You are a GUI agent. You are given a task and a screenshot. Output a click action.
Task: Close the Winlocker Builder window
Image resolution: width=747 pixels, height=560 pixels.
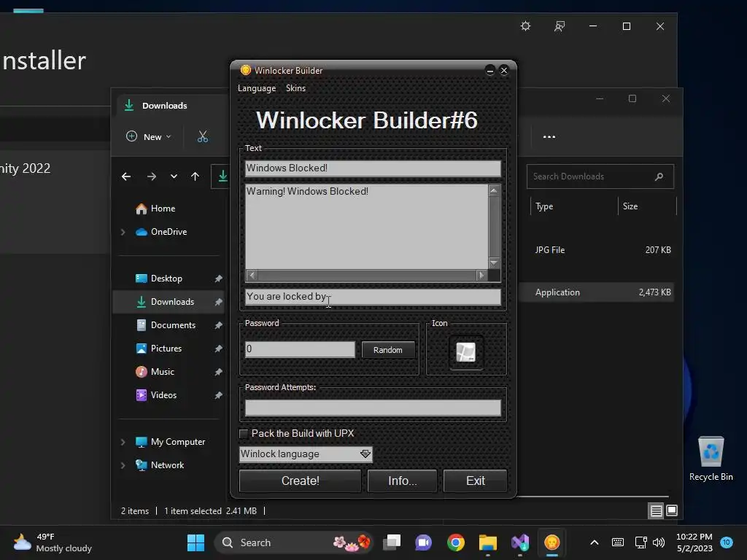504,71
